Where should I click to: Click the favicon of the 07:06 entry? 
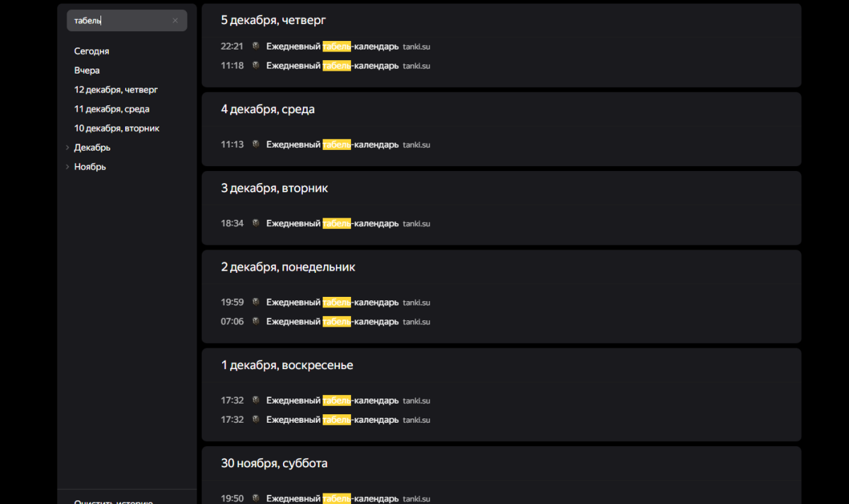255,321
